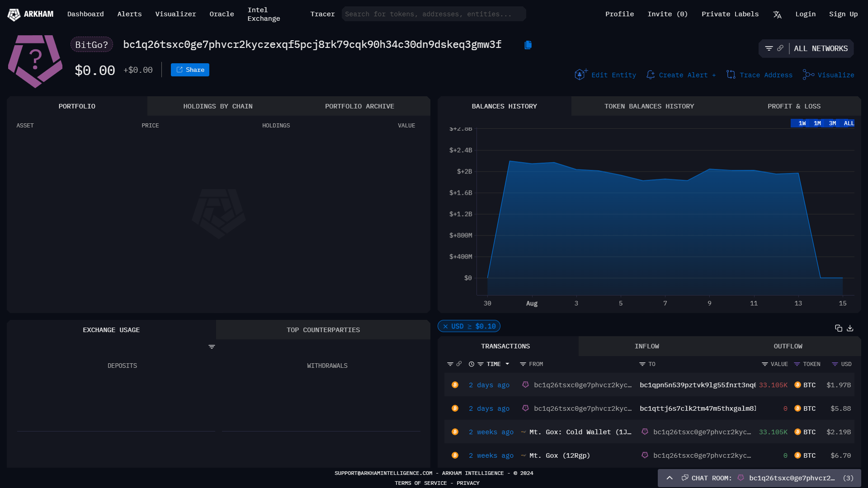Download transactions with the download icon
The width and height of the screenshot is (868, 488).
[x=850, y=328]
